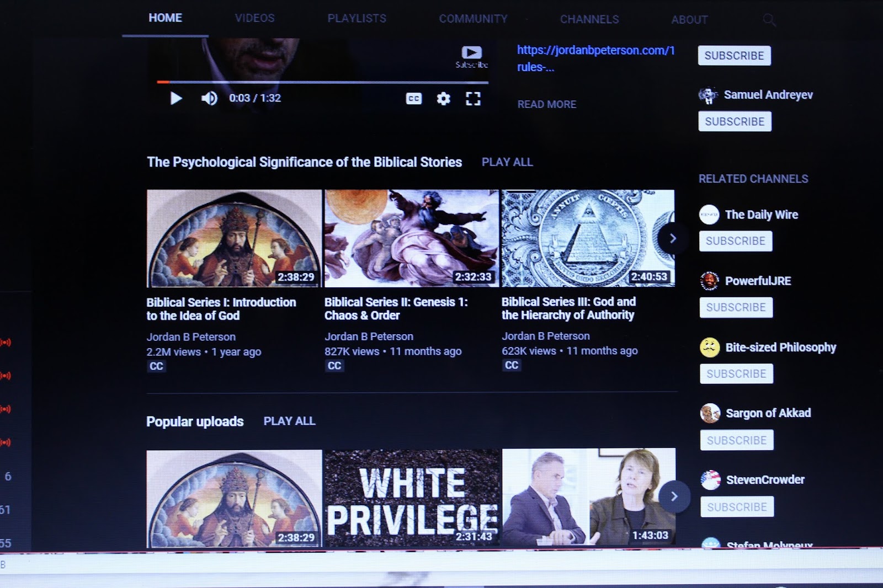Open the Sargon of Akkad avatar
The width and height of the screenshot is (883, 588).
coord(710,413)
